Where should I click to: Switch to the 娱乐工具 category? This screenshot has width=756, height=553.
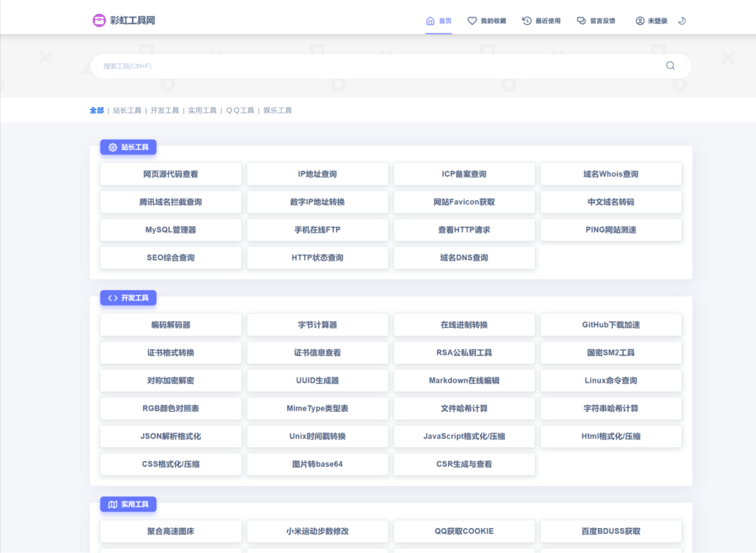[278, 110]
